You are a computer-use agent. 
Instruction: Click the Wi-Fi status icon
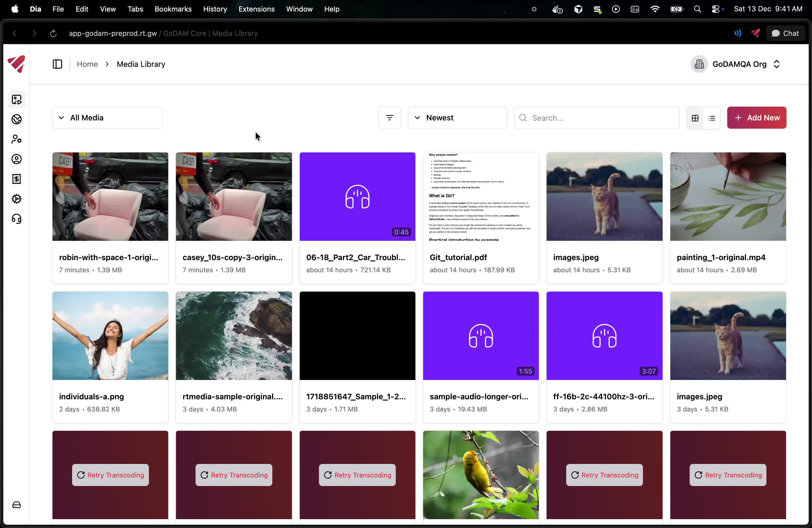click(655, 9)
